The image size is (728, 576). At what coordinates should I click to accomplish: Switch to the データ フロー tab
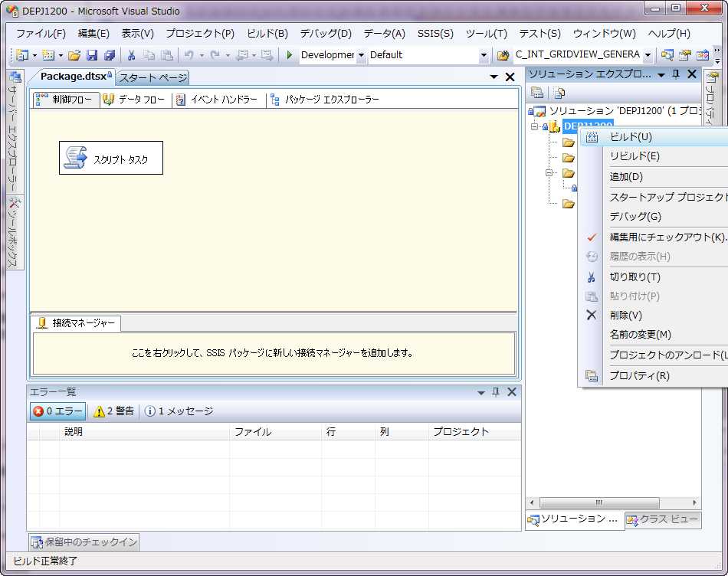pos(135,100)
